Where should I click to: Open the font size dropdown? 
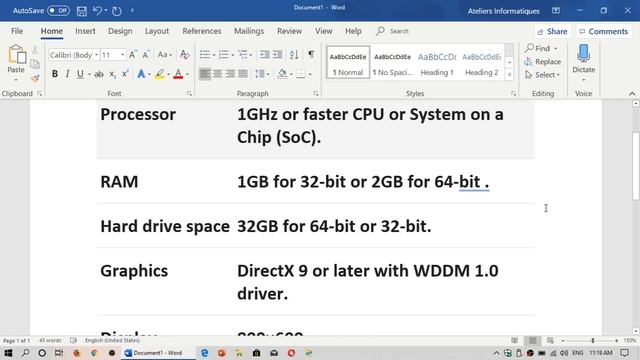[122, 55]
